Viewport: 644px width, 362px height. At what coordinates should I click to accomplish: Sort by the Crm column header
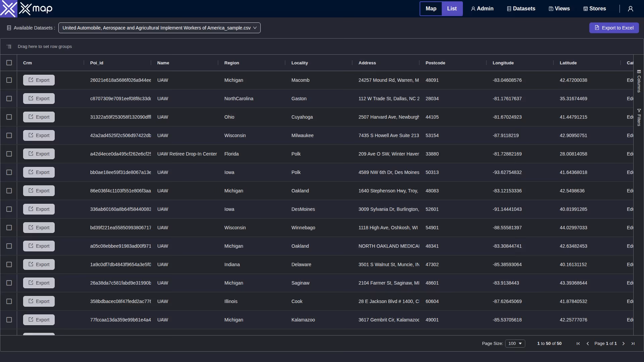(x=28, y=63)
